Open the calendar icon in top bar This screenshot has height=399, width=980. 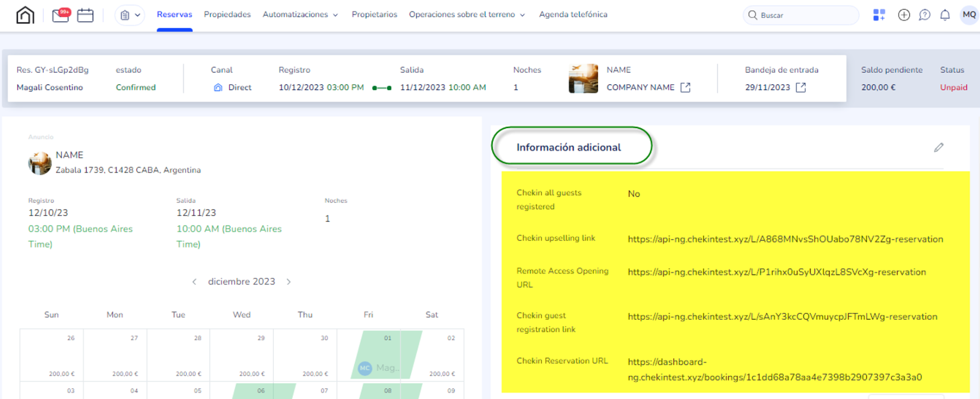click(85, 15)
